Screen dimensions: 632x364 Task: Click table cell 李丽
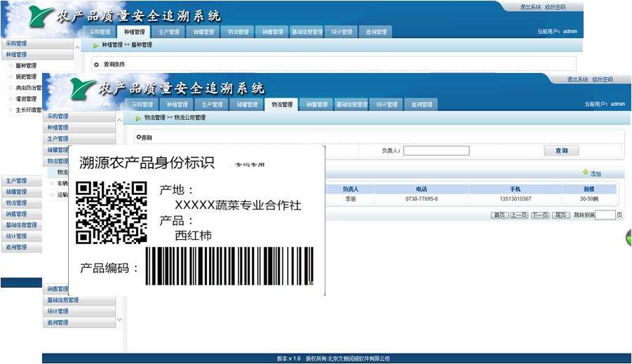[x=350, y=199]
